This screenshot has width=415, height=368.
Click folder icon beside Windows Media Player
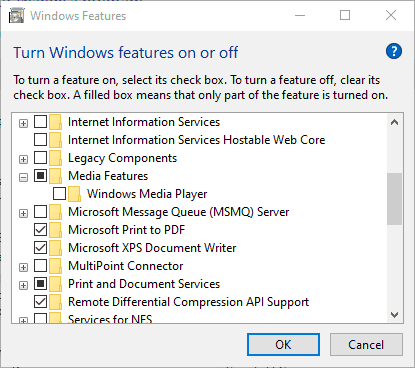pyautogui.click(x=74, y=194)
